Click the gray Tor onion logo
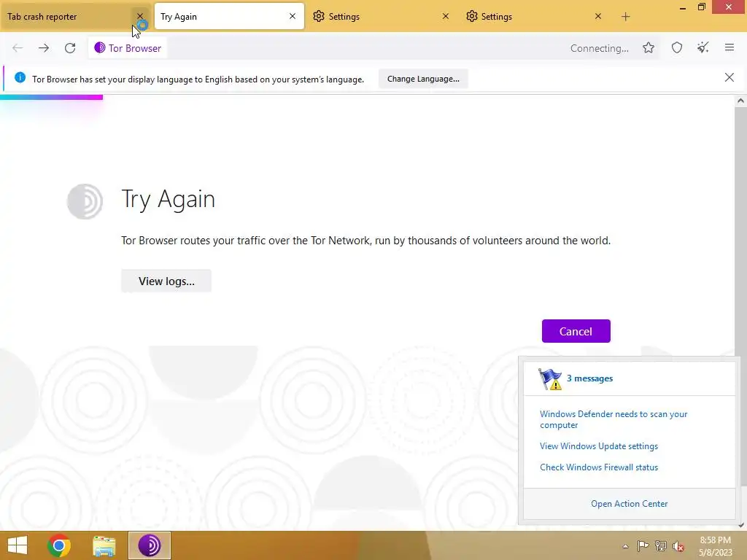747x560 pixels. pos(85,201)
